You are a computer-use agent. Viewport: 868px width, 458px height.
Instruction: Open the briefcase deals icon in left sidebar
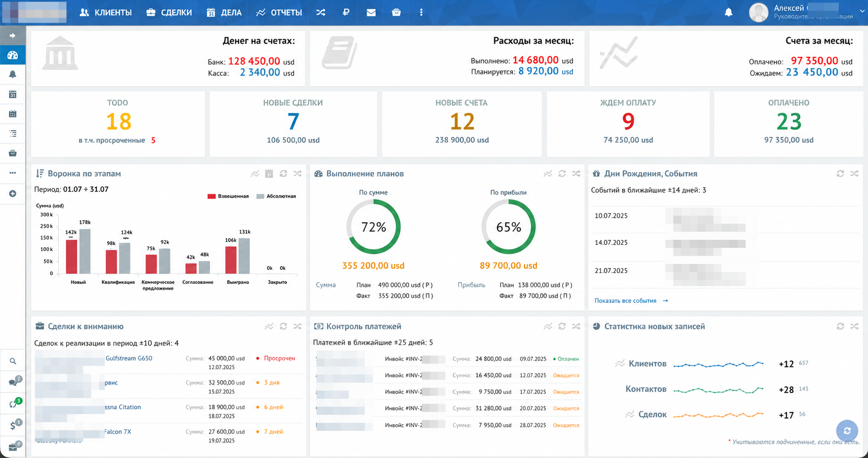tap(13, 153)
